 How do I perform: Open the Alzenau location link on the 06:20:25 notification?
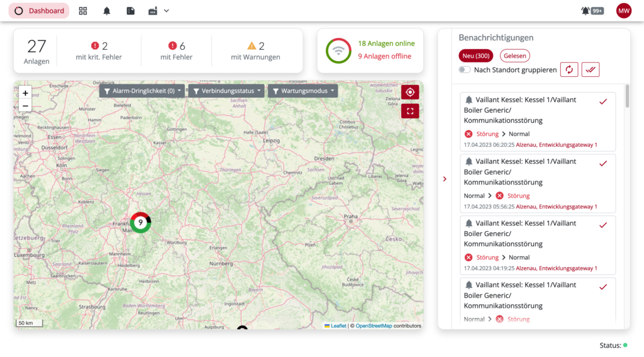[557, 145]
